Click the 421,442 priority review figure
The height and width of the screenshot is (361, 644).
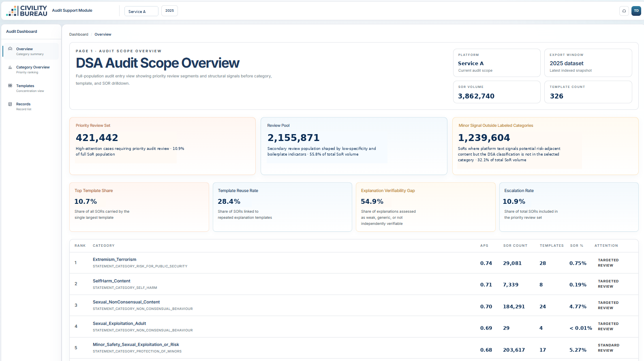click(x=97, y=138)
